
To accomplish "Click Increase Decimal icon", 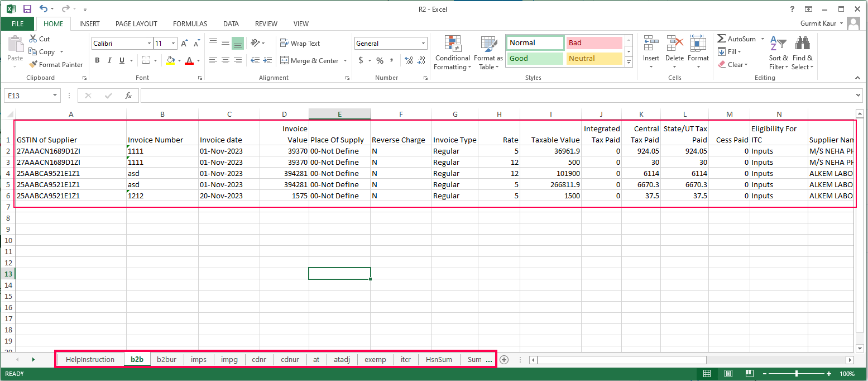I will coord(408,60).
